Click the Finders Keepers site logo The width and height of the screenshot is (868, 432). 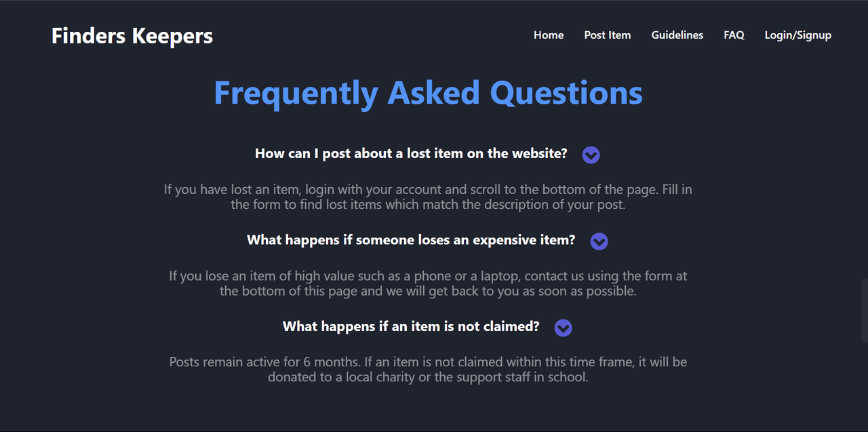pos(132,36)
